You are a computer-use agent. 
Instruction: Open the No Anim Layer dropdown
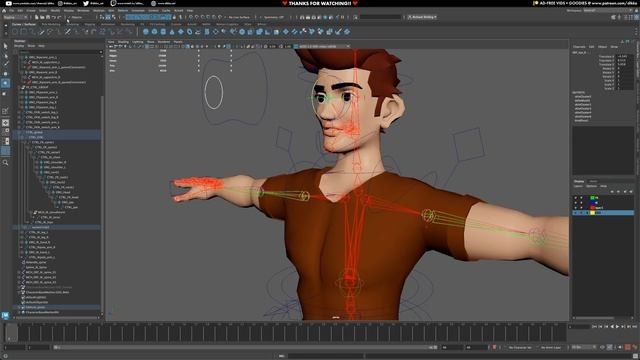551,347
